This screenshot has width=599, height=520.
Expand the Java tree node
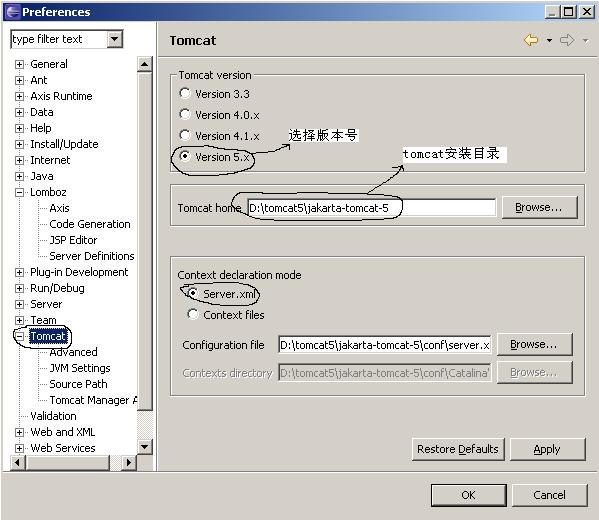[x=19, y=176]
